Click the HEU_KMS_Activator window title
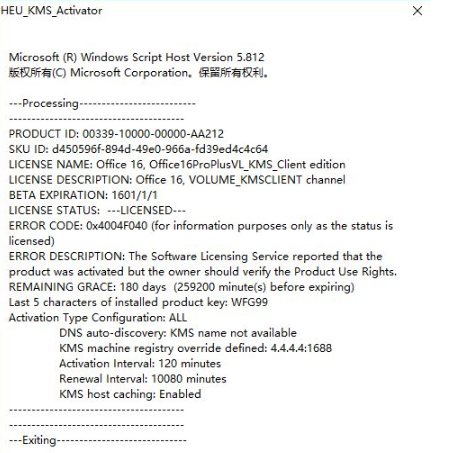The height and width of the screenshot is (453, 466). pyautogui.click(x=51, y=11)
